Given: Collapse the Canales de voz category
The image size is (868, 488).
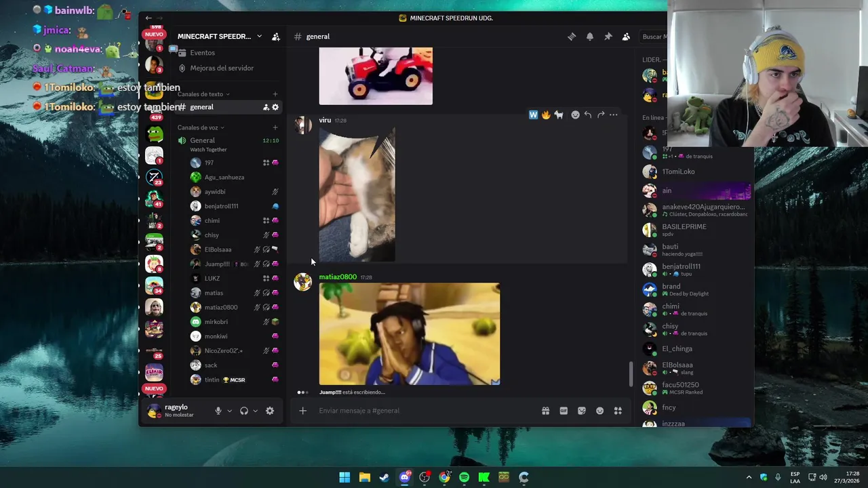Looking at the screenshot, I should (x=201, y=127).
